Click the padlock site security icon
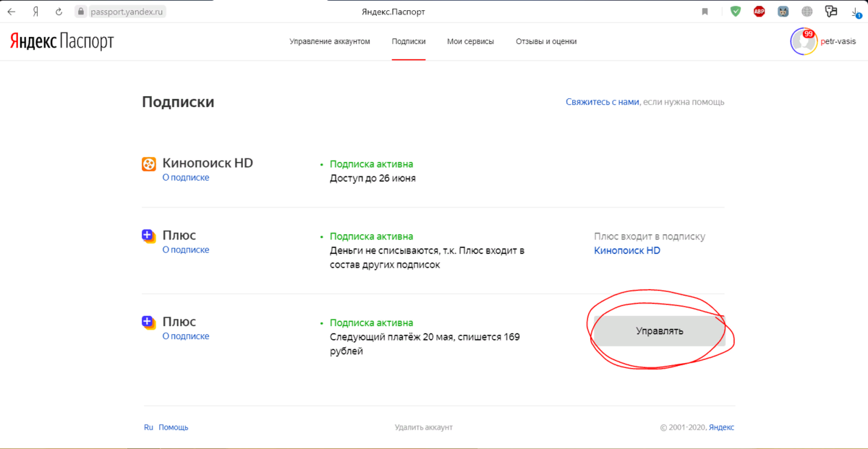The width and height of the screenshot is (868, 449). click(x=80, y=12)
